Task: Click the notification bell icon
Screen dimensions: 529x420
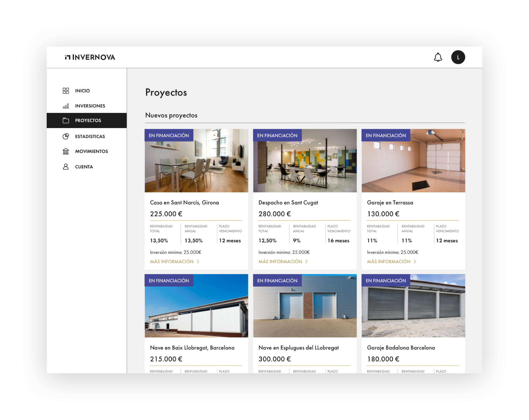Action: click(438, 57)
